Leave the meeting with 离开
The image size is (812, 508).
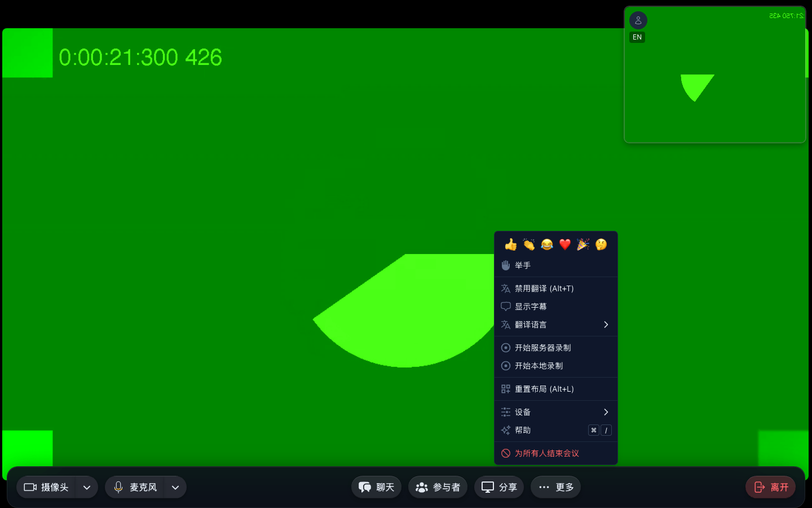click(771, 487)
